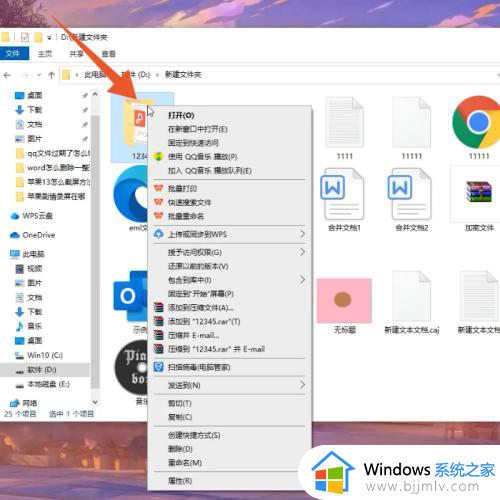Choose 扫描病毒(电脑管家) entry

pyautogui.click(x=229, y=367)
